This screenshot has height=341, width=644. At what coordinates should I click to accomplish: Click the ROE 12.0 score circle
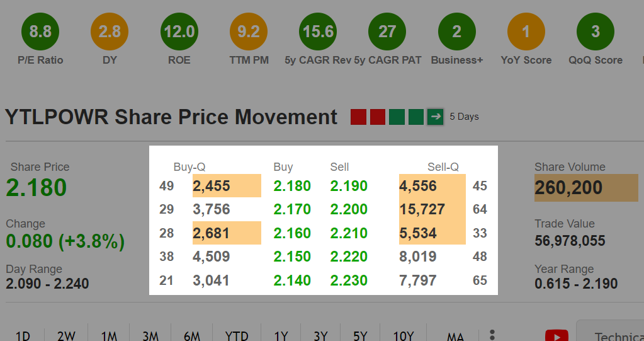179,32
